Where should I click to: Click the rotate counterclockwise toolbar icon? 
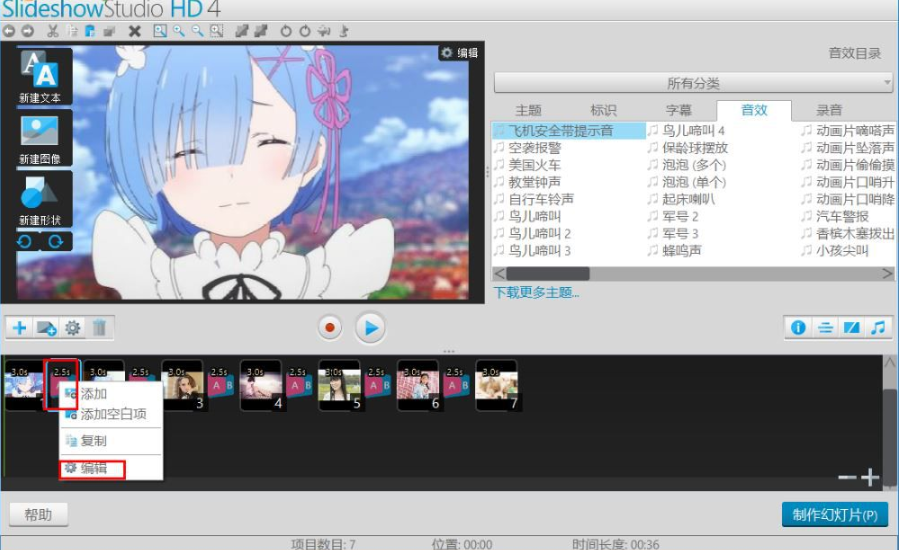(x=286, y=31)
